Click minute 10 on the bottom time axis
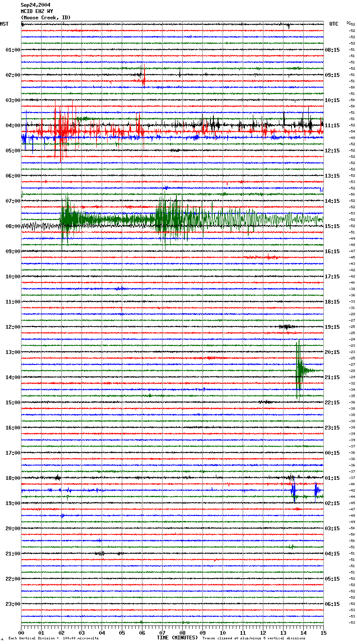Viewport: 357px width, 644px height. tap(223, 633)
